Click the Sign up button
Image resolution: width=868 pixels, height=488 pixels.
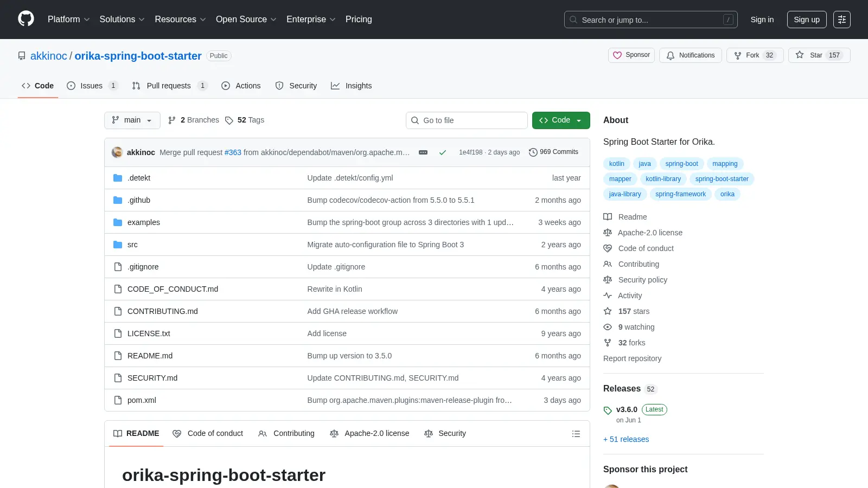click(x=807, y=20)
